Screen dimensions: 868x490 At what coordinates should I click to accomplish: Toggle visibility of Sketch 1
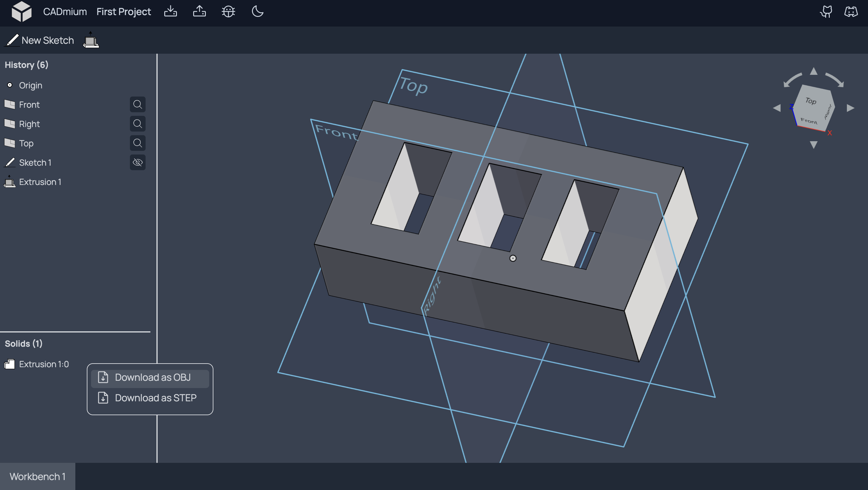[x=137, y=162]
